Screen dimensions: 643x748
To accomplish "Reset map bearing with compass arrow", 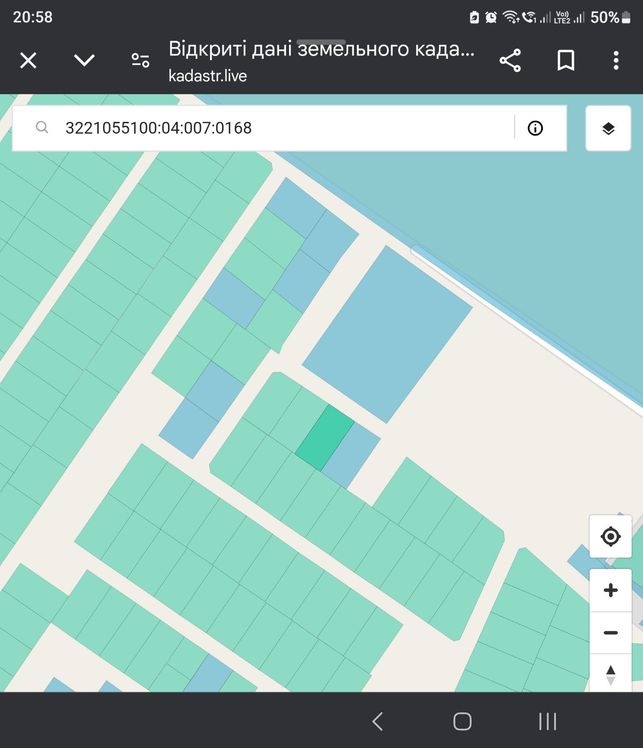I will click(611, 674).
